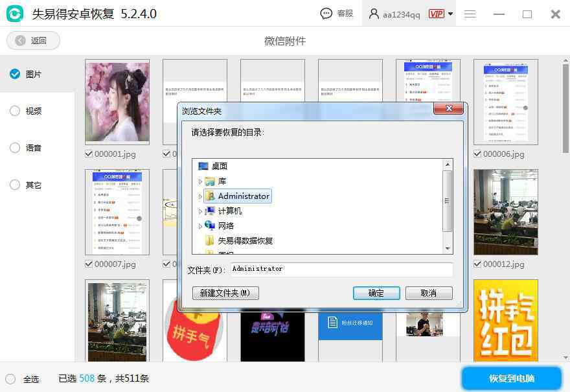
Task: Click 恢复到电脑 recover button
Action: [512, 378]
